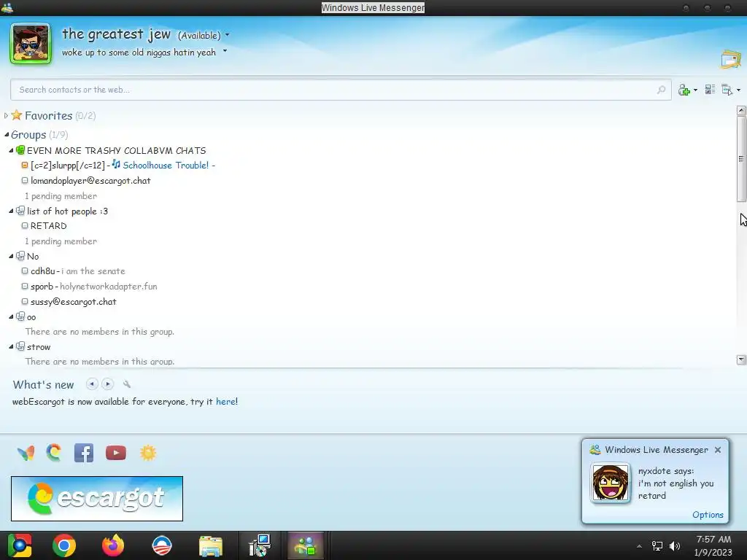Click the user profile avatar picture

(31, 43)
